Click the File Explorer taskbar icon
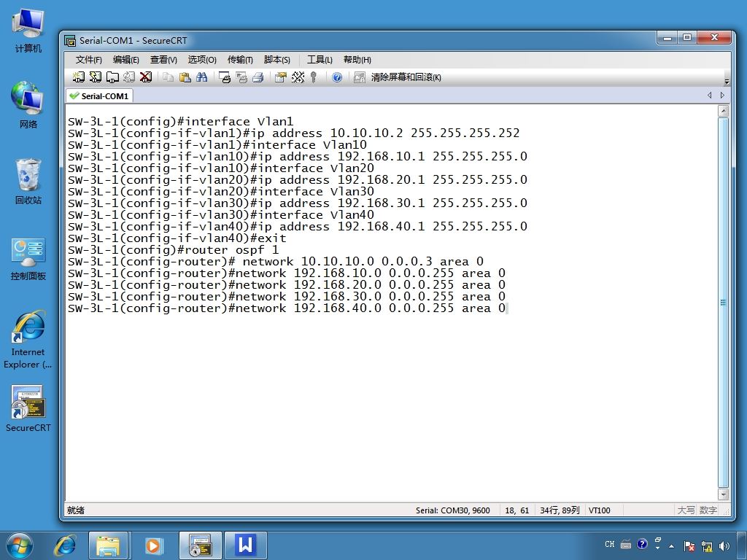 tap(108, 545)
